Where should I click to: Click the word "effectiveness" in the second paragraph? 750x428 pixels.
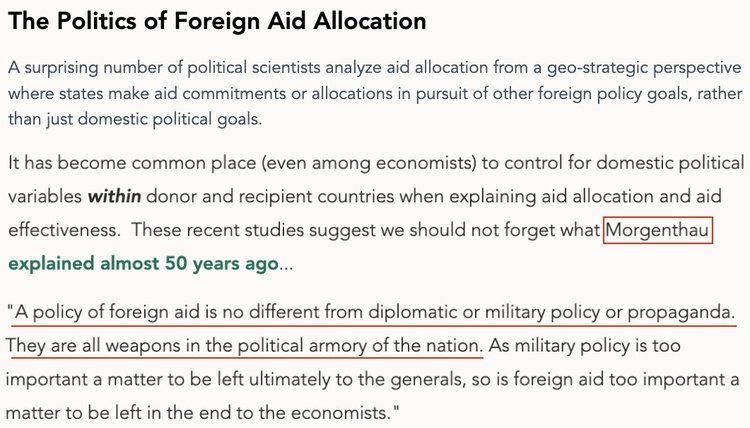coord(63,229)
